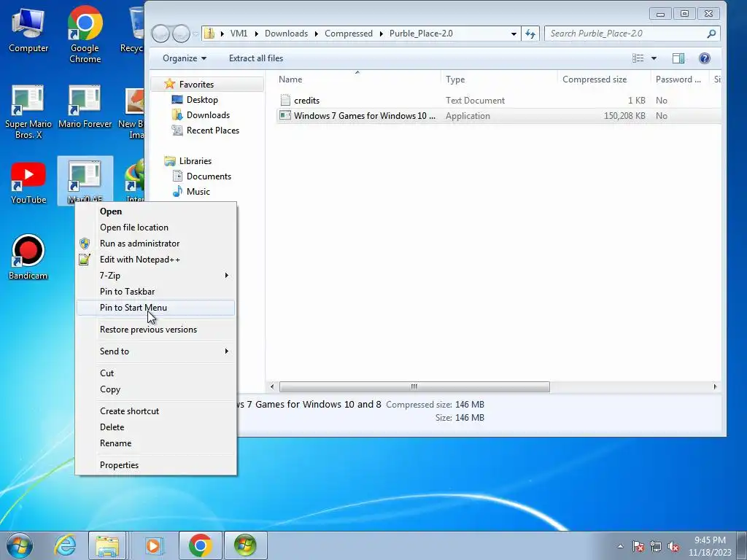Click the Explorer help question mark icon
Image resolution: width=747 pixels, height=560 pixels.
[x=705, y=58]
